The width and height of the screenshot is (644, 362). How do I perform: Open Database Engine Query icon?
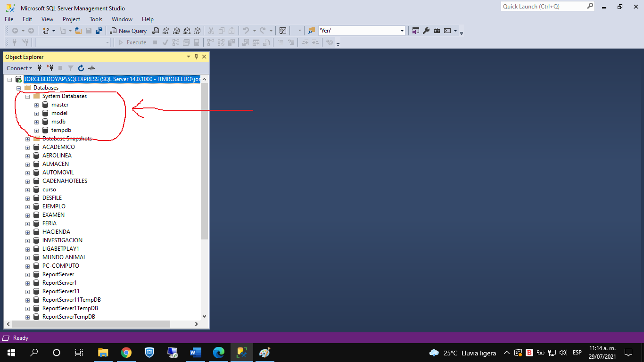[x=156, y=31]
